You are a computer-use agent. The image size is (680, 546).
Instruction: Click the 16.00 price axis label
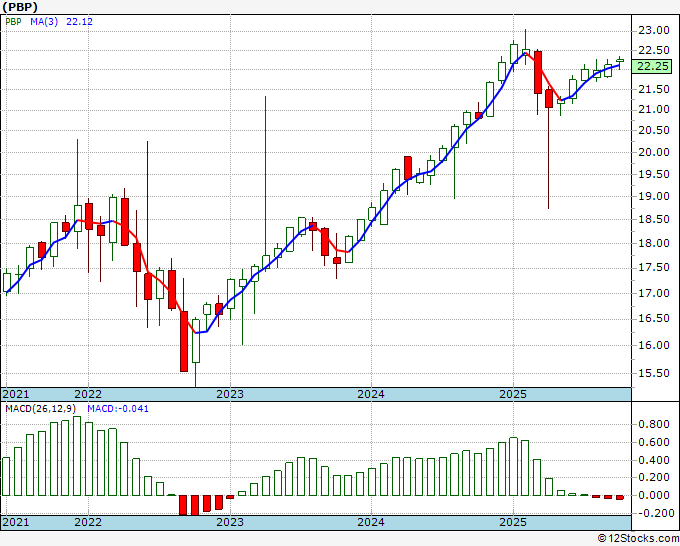click(654, 345)
